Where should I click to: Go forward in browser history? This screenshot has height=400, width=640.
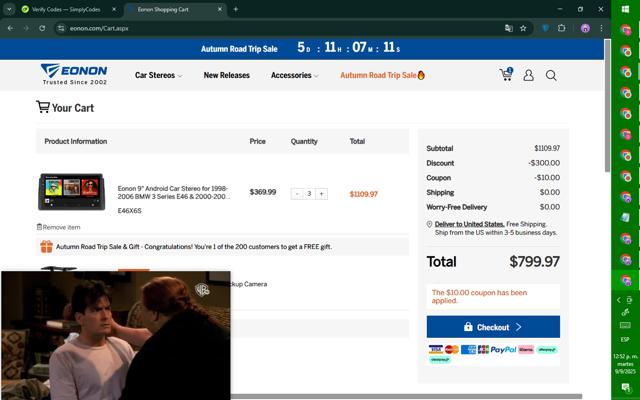coord(26,28)
